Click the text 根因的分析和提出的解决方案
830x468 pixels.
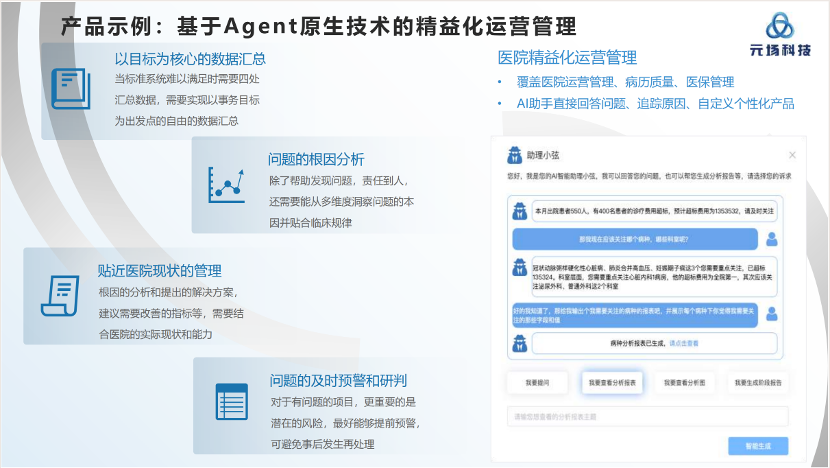pos(168,292)
